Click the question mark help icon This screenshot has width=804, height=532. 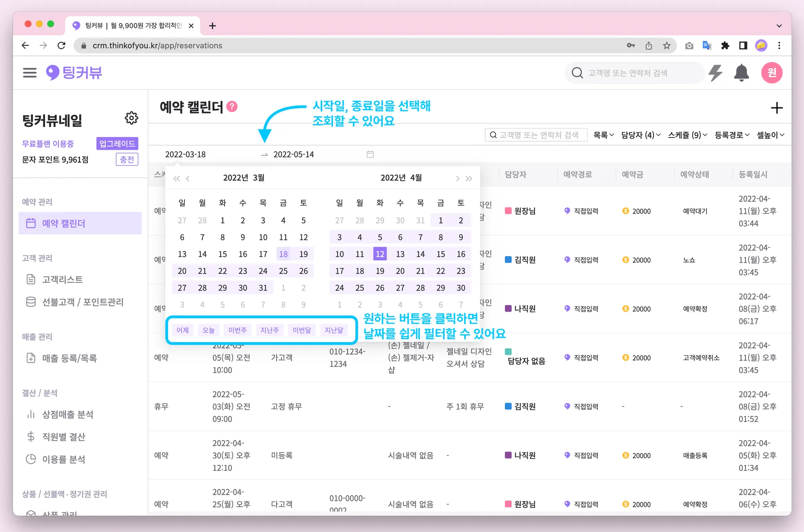232,107
